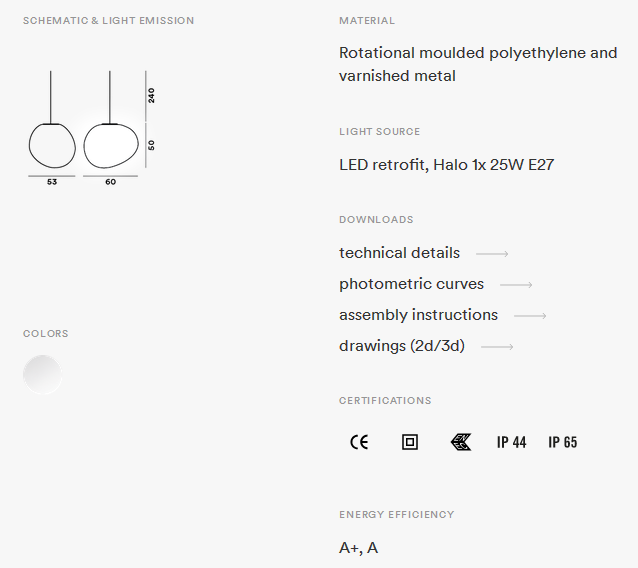Image resolution: width=638 pixels, height=568 pixels.
Task: Click the A+, A energy efficiency rating
Action: (x=358, y=548)
